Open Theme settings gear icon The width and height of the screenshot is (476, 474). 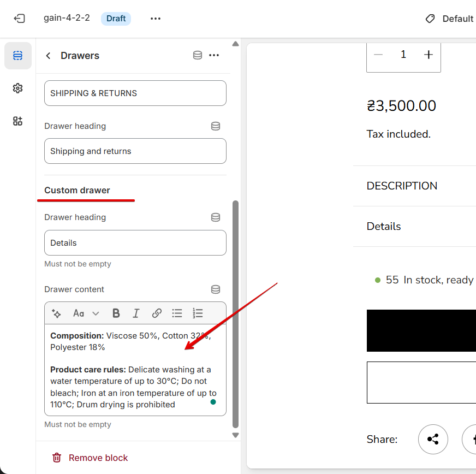click(x=18, y=88)
